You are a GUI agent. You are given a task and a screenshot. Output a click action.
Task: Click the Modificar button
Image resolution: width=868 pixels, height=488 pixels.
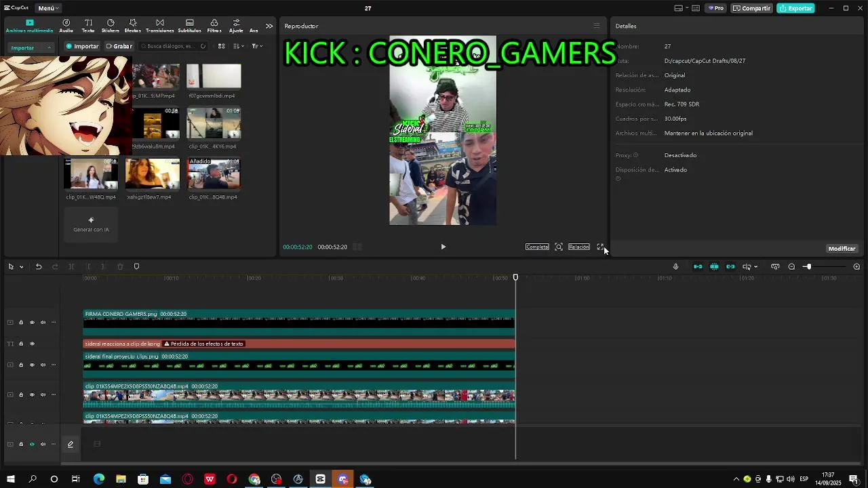tap(842, 249)
